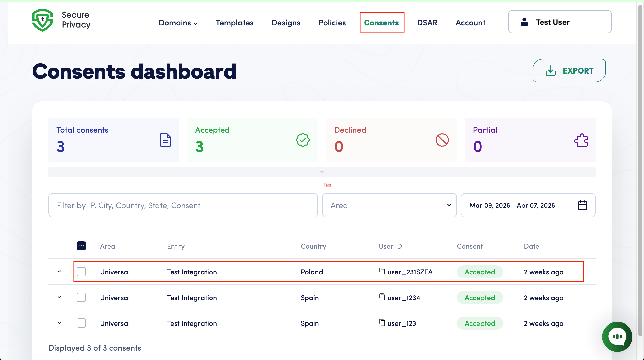
Task: Click the Accepted stat card label
Action: pos(212,130)
